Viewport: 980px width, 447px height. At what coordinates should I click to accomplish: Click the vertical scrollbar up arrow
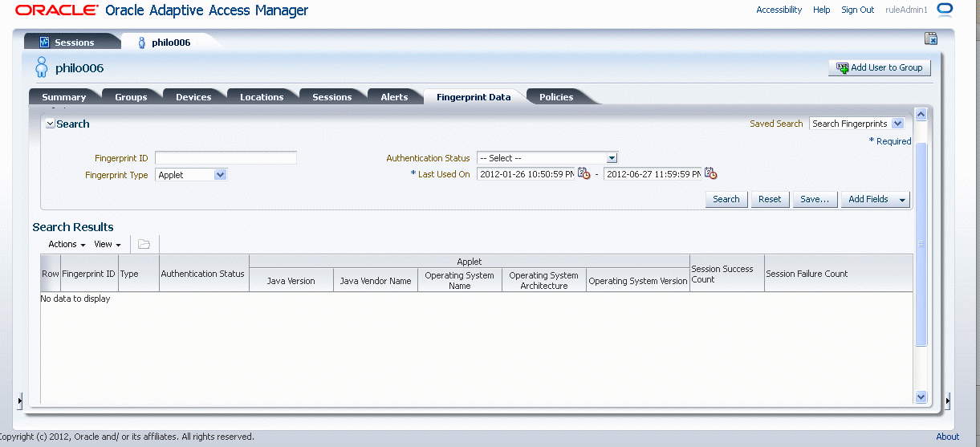pos(921,115)
